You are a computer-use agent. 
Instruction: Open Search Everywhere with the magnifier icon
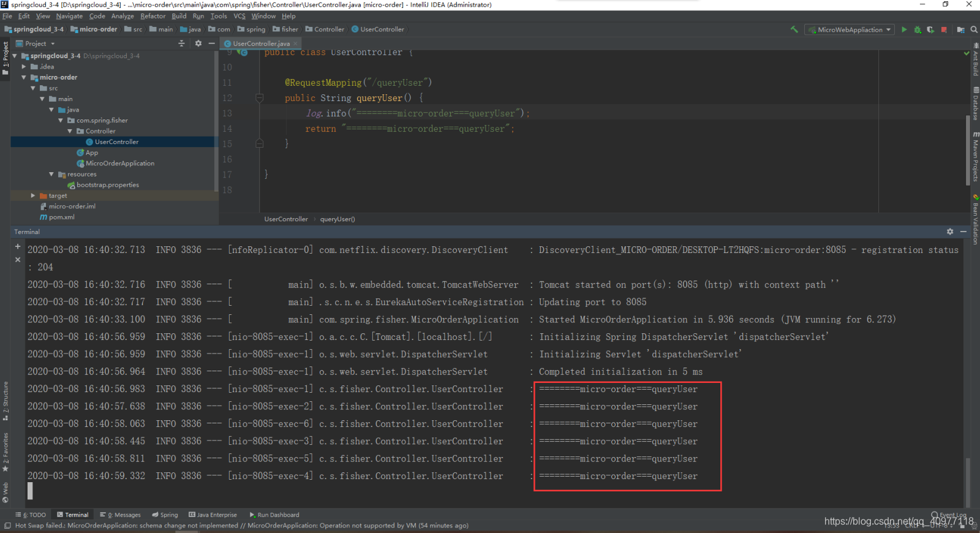[x=974, y=29]
